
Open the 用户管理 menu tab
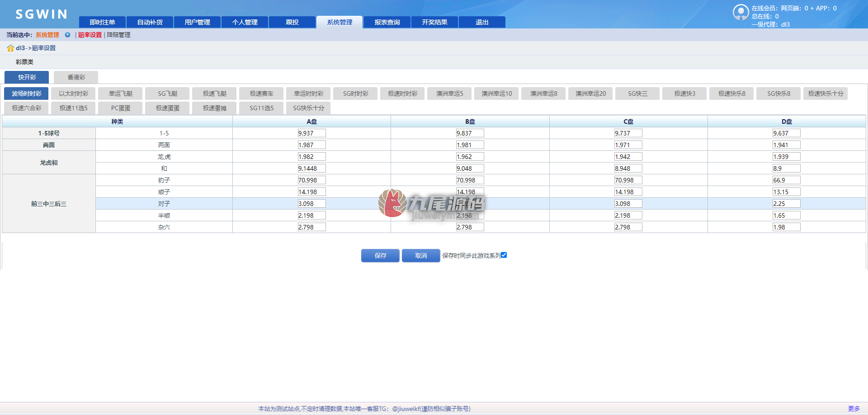click(x=198, y=22)
